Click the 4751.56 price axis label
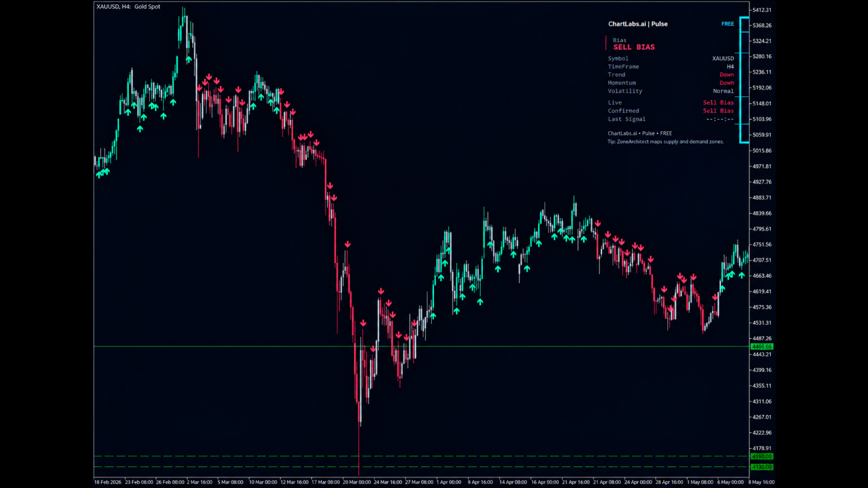The height and width of the screenshot is (488, 868). pyautogui.click(x=762, y=245)
